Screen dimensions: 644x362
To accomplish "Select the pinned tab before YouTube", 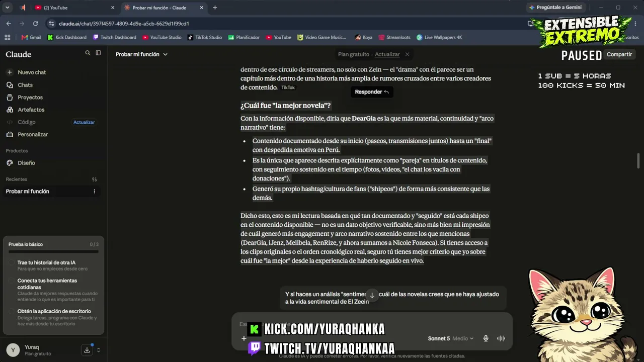I will point(23,8).
